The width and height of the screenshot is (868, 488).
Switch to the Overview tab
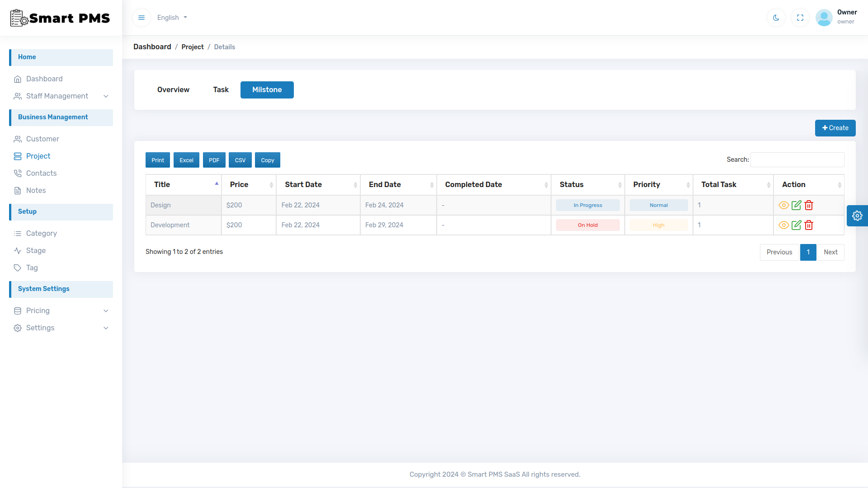pos(173,89)
